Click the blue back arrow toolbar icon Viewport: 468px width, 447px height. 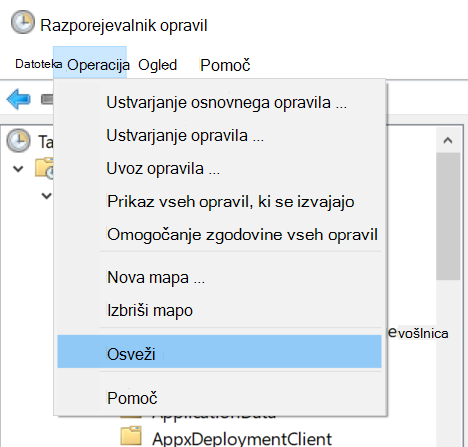point(19,99)
